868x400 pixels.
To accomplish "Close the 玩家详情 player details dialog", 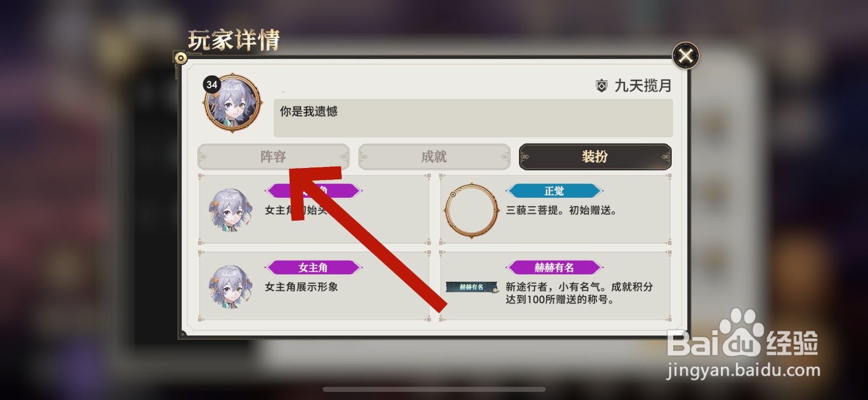I will [686, 55].
